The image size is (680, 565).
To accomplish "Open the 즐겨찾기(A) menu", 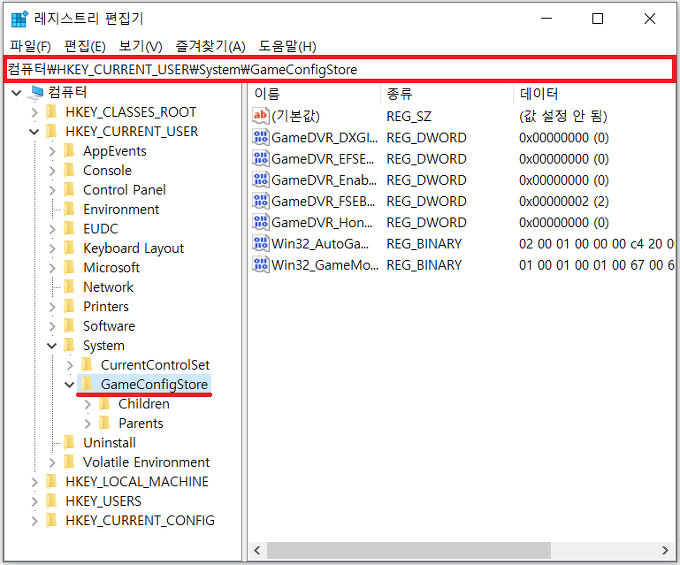I will point(210,46).
